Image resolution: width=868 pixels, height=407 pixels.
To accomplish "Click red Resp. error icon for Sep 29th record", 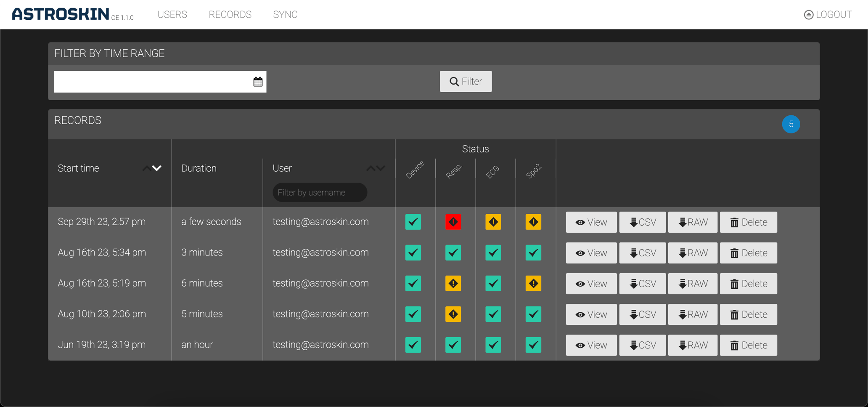I will click(453, 222).
